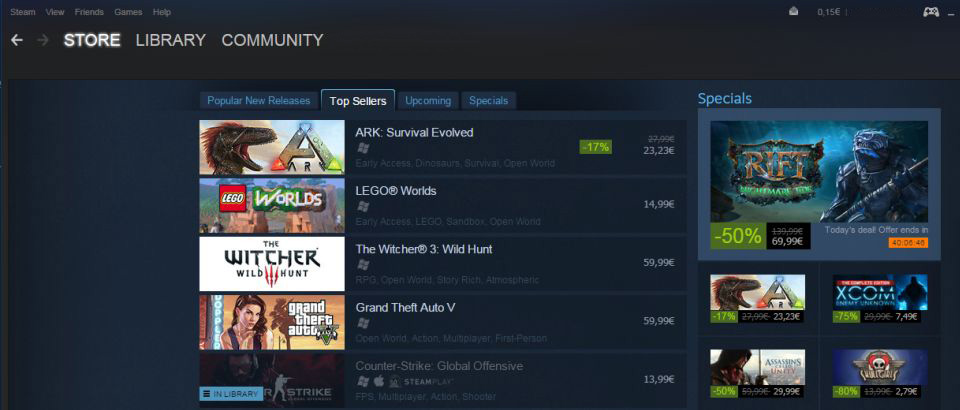Image resolution: width=960 pixels, height=410 pixels.
Task: Go back with the left arrow icon
Action: click(17, 40)
